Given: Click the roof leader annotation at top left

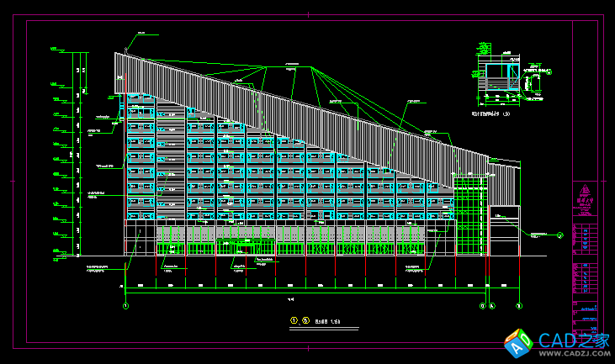Looking at the screenshot, I should tap(140, 34).
